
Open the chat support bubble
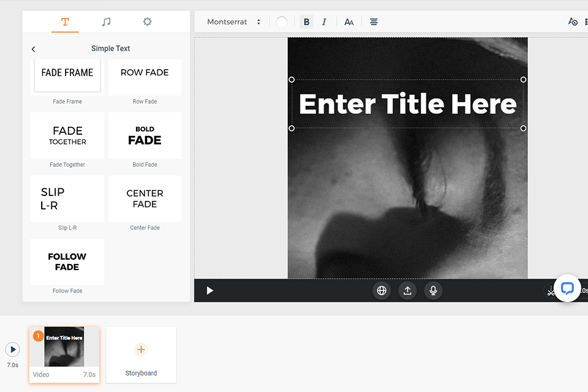point(567,288)
